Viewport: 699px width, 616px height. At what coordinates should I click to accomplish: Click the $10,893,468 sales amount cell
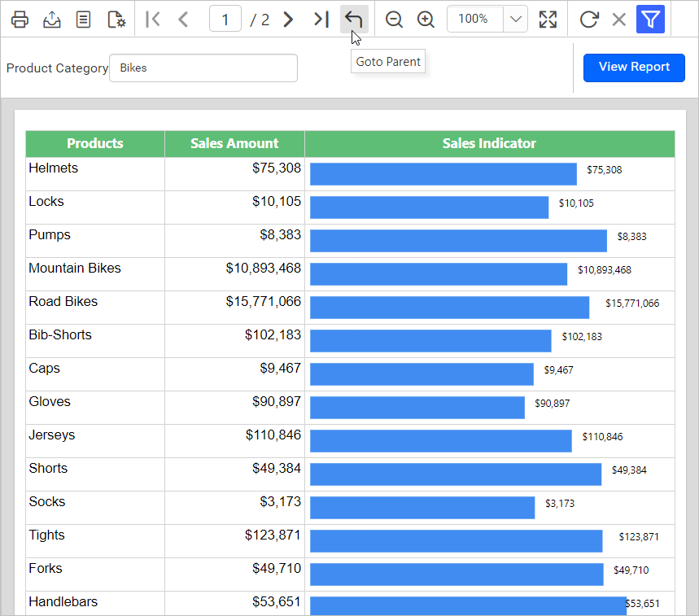pos(234,274)
